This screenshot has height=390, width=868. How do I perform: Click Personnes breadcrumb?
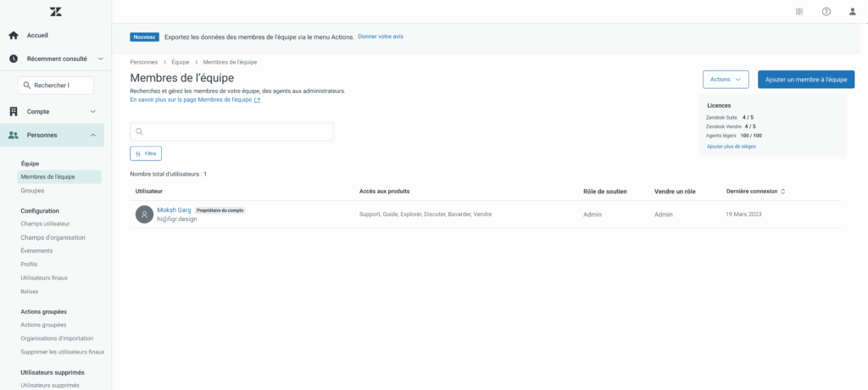(x=144, y=62)
